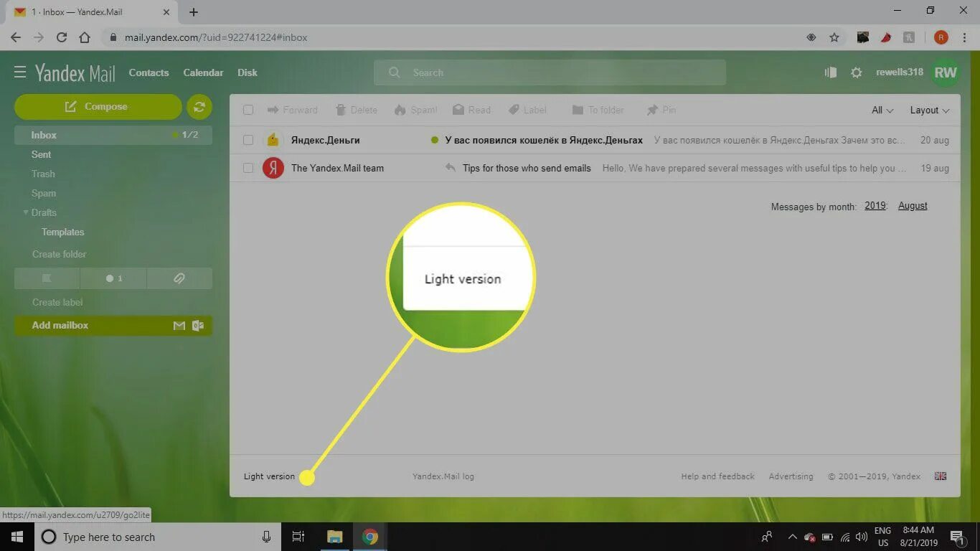
Task: Filter messages with attachments paperclip icon
Action: 179,278
